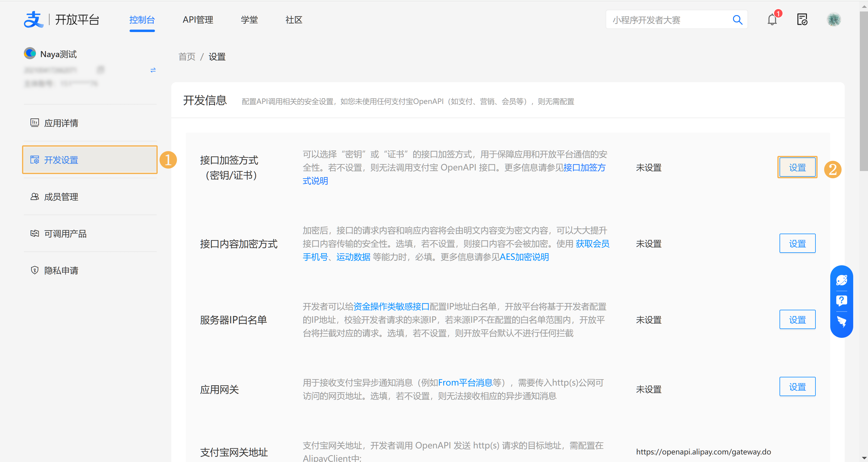Copy the app ID with the copy icon

pos(100,70)
